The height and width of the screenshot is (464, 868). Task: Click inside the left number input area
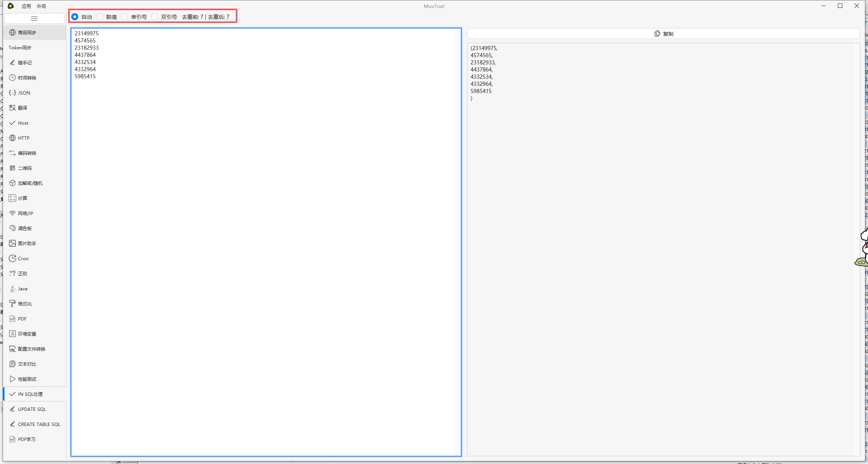click(x=266, y=241)
